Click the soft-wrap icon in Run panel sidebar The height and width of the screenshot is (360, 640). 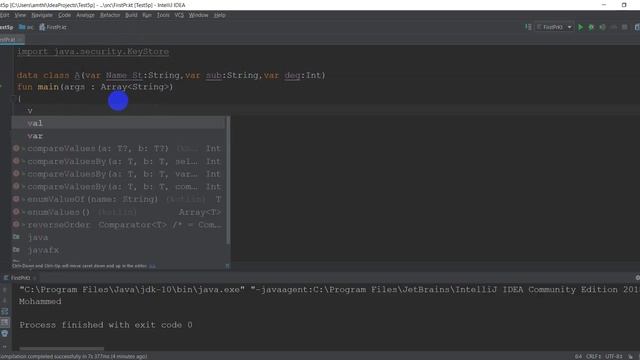click(4, 311)
